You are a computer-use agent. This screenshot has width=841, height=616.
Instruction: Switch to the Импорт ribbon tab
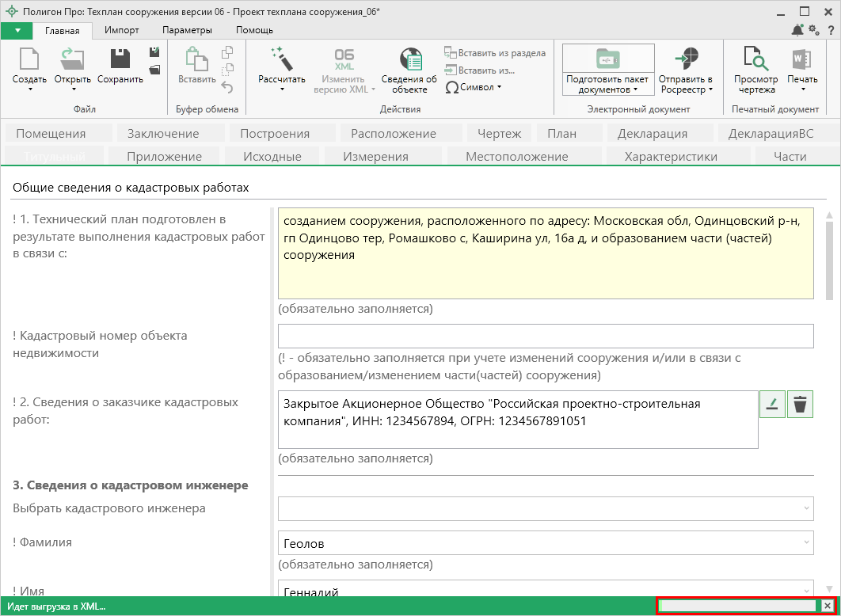pyautogui.click(x=121, y=30)
